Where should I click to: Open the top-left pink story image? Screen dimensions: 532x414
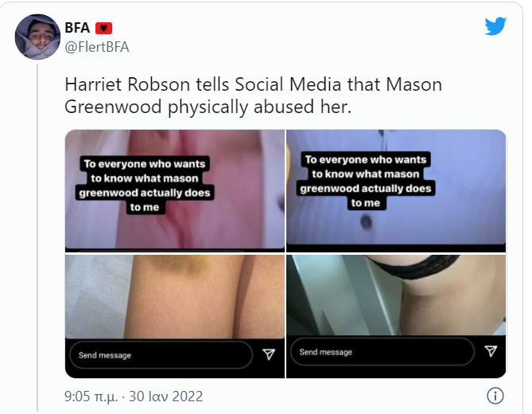(175, 191)
